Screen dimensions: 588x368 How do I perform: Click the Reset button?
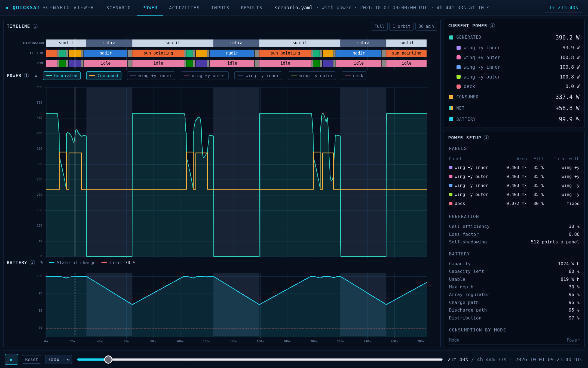[32, 359]
